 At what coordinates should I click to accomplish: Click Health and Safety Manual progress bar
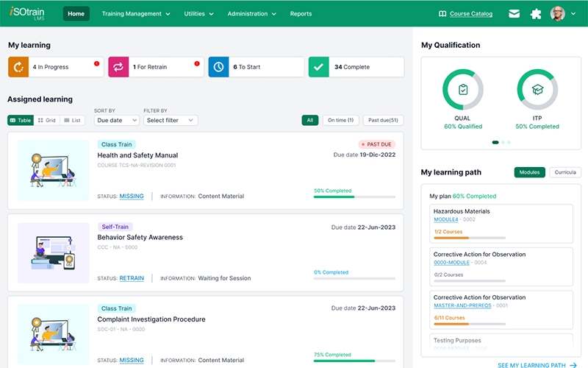pos(354,197)
